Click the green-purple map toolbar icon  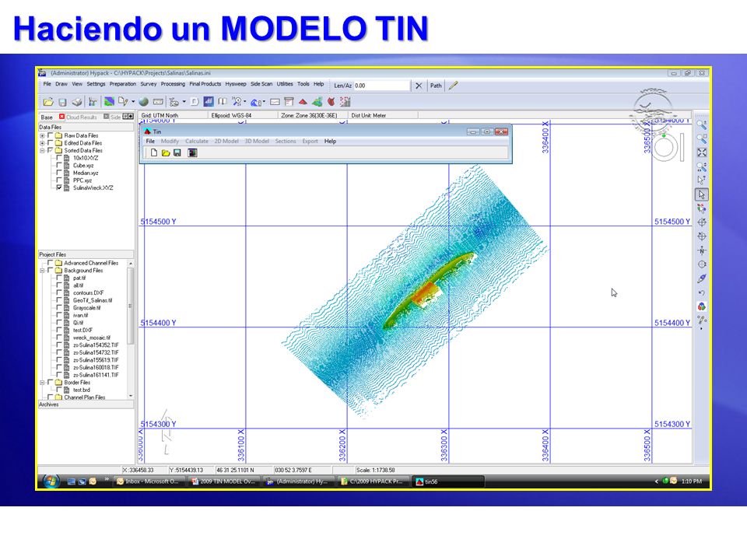click(x=109, y=102)
